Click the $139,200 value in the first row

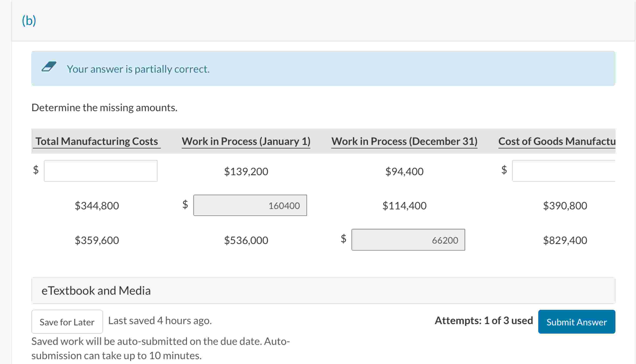pos(246,171)
